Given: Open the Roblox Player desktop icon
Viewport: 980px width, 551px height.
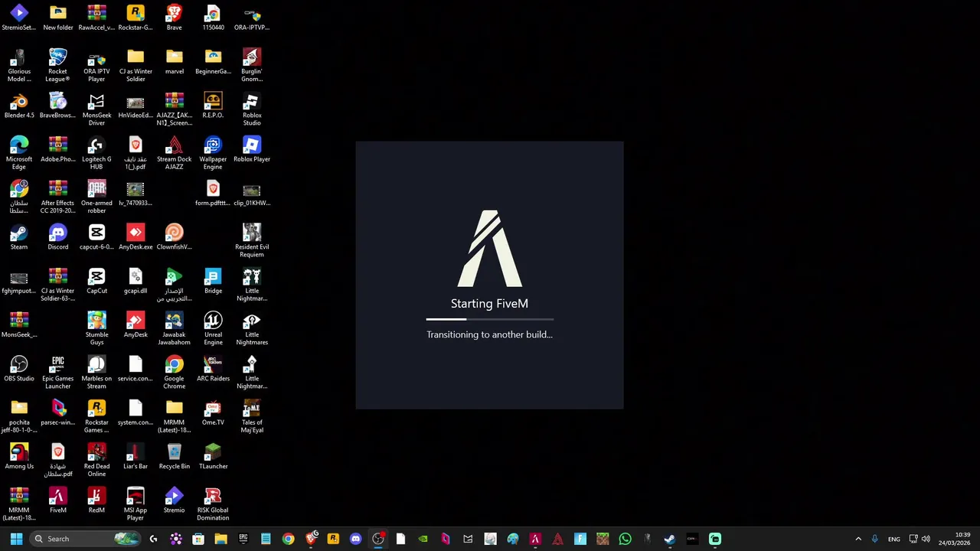Looking at the screenshot, I should tap(252, 149).
